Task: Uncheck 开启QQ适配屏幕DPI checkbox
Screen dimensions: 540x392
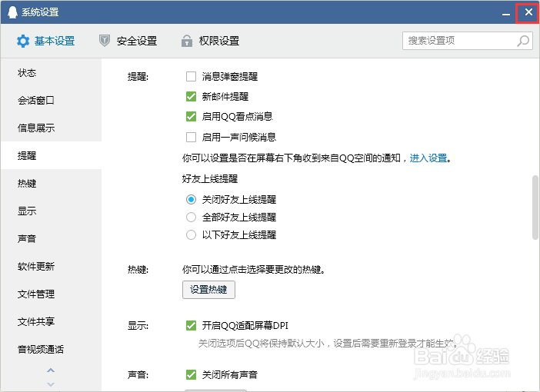Action: pyautogui.click(x=191, y=325)
